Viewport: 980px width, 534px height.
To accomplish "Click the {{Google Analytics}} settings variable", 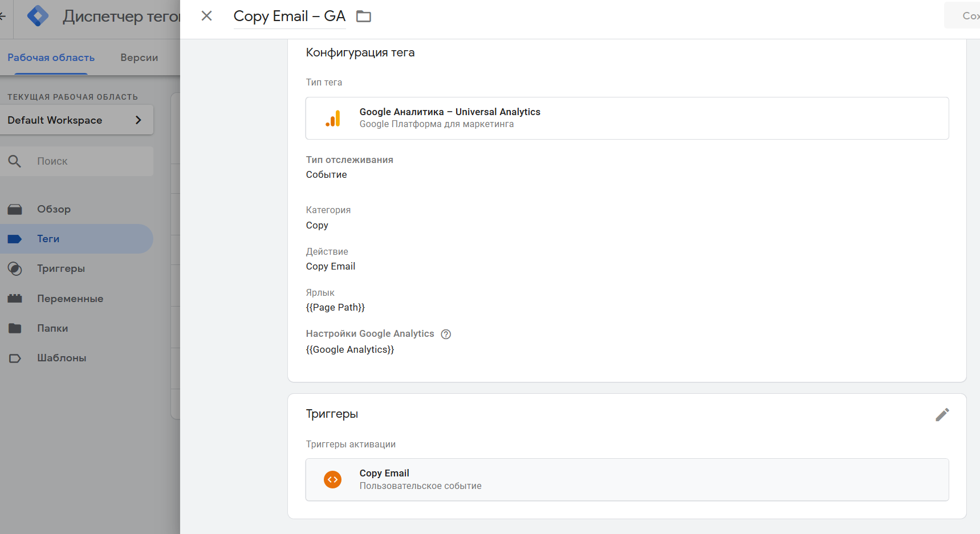I will 350,349.
